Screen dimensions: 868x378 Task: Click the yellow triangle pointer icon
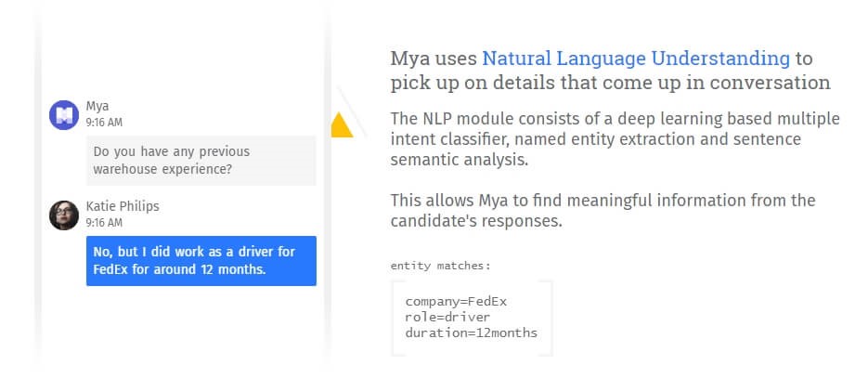342,124
